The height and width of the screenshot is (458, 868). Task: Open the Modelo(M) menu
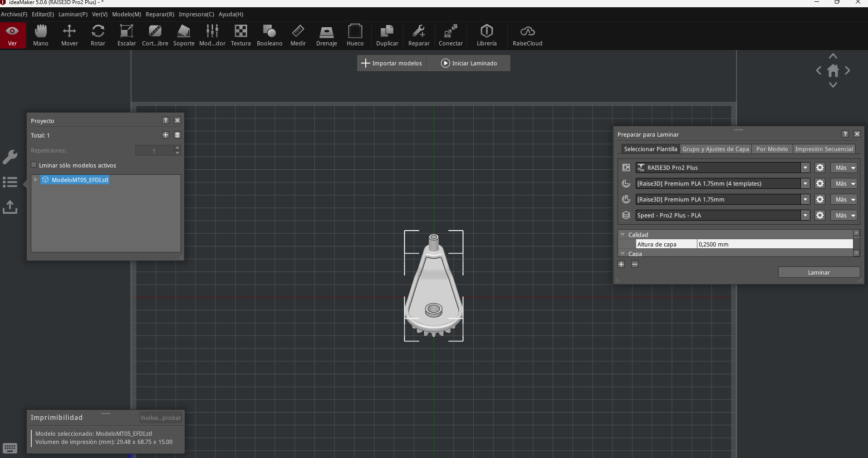tap(127, 15)
